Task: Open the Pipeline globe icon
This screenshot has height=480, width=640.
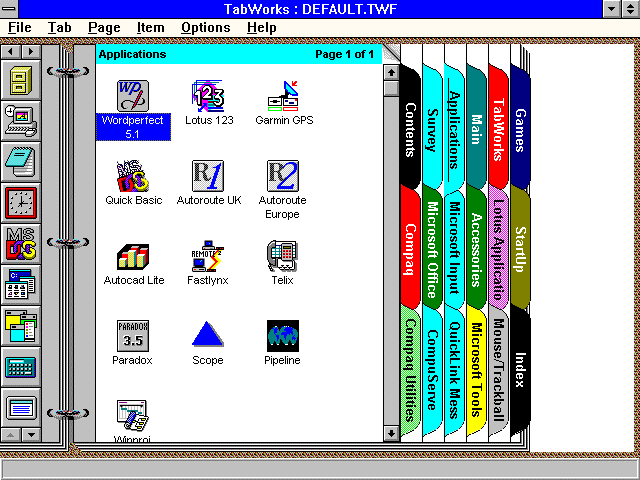Action: tap(283, 336)
